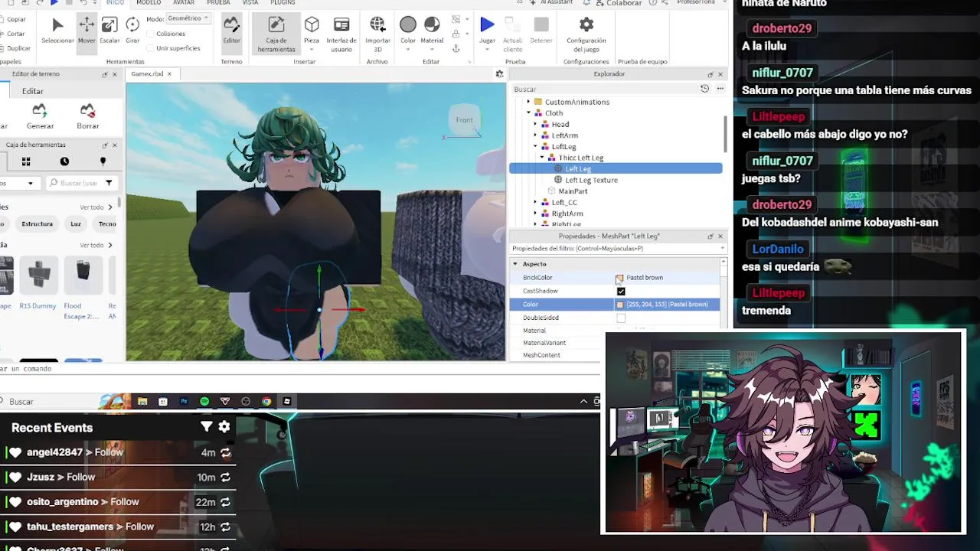
Task: Uncheck the CastShadow property
Action: click(x=621, y=292)
